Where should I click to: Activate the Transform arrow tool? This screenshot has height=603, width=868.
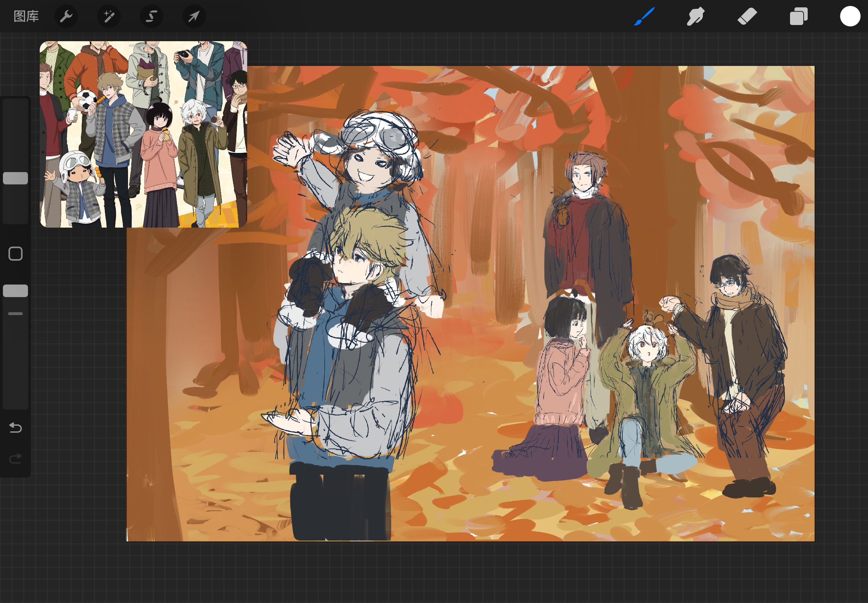[194, 16]
